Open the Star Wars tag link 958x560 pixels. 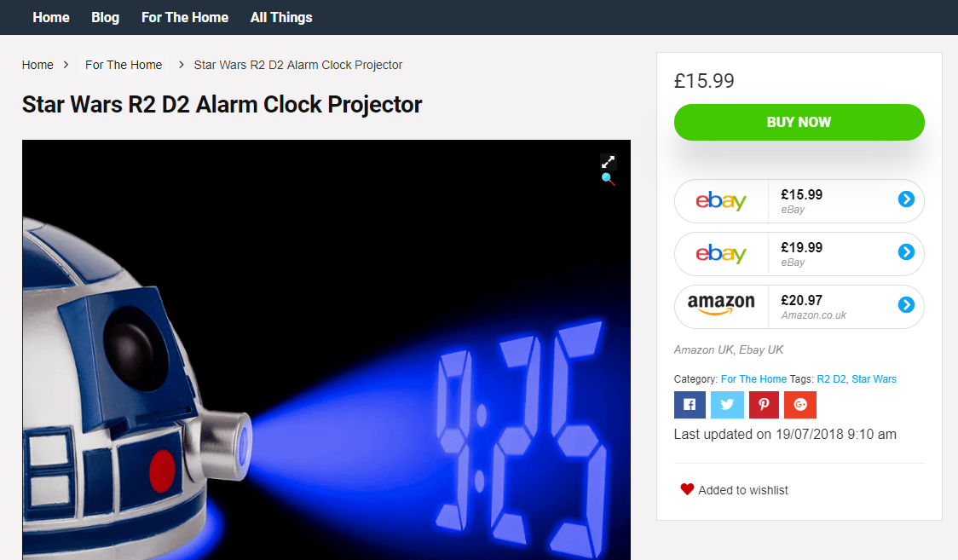(874, 378)
